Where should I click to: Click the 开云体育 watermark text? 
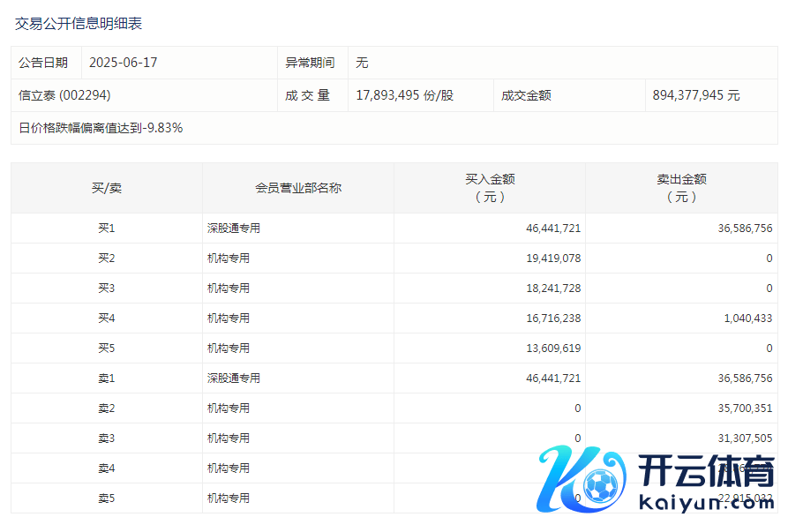[704, 469]
